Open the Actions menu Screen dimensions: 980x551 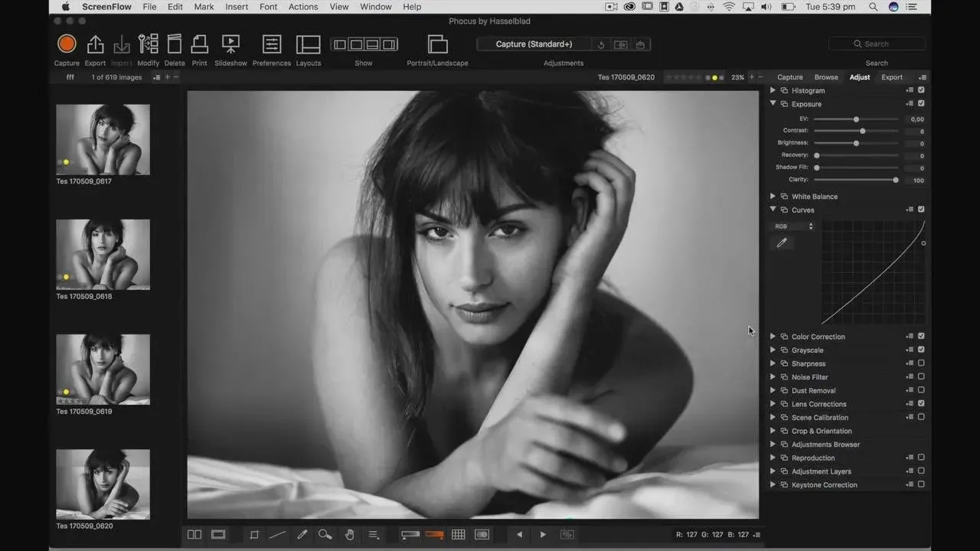303,7
